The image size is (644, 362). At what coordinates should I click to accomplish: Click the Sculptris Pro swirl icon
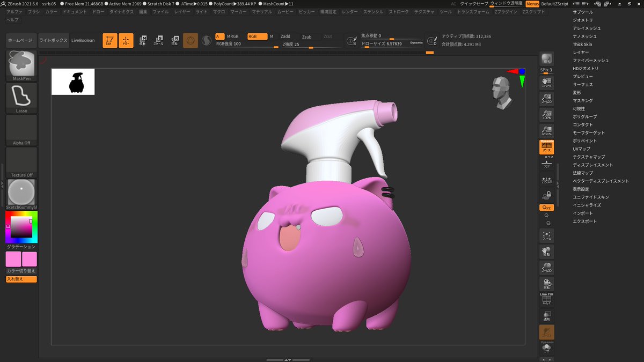click(206, 40)
